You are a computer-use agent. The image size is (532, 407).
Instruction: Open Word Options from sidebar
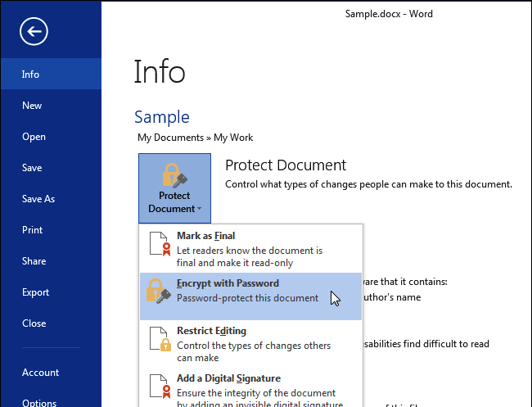pos(51,400)
